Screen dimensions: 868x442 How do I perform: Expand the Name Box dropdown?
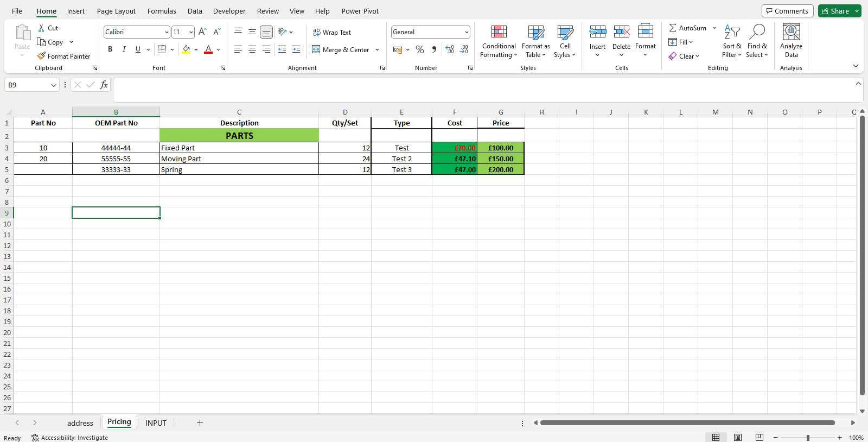click(x=53, y=85)
